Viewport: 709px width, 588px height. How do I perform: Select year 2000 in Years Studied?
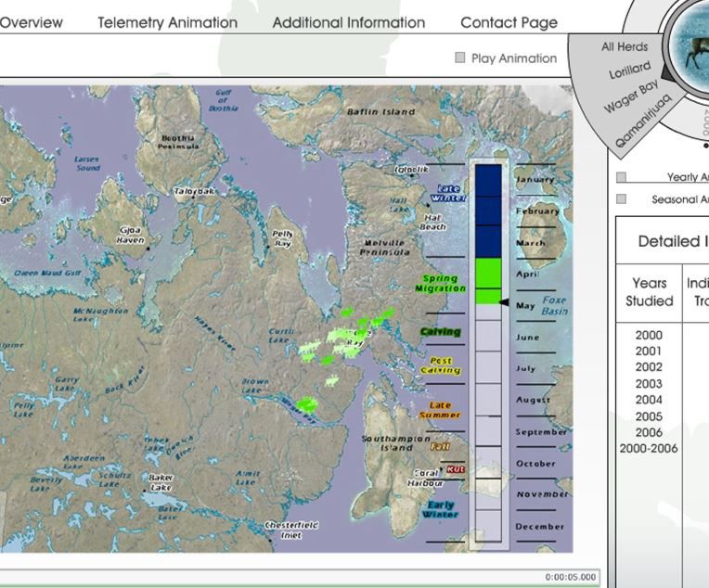pos(649,335)
